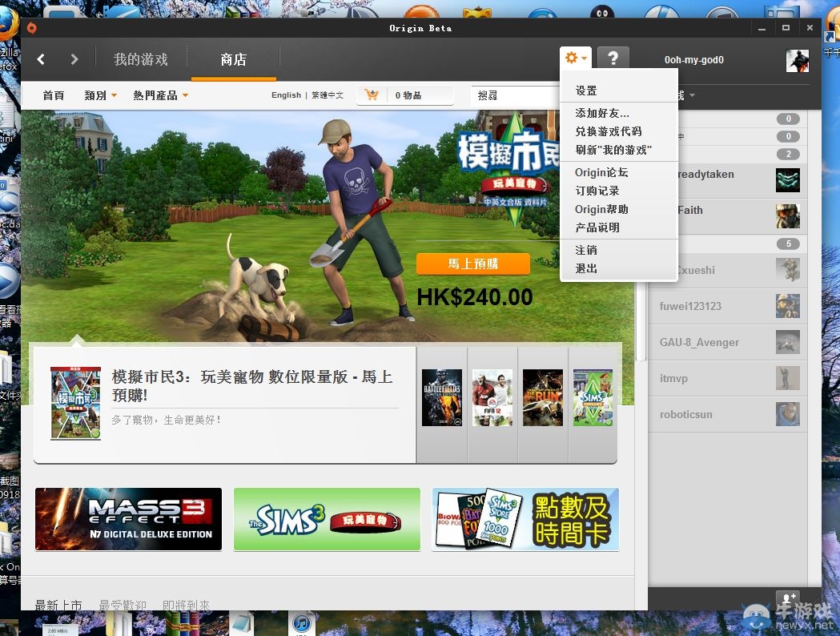The height and width of the screenshot is (636, 840).
Task: Go to the 首頁 store page
Action: (53, 95)
